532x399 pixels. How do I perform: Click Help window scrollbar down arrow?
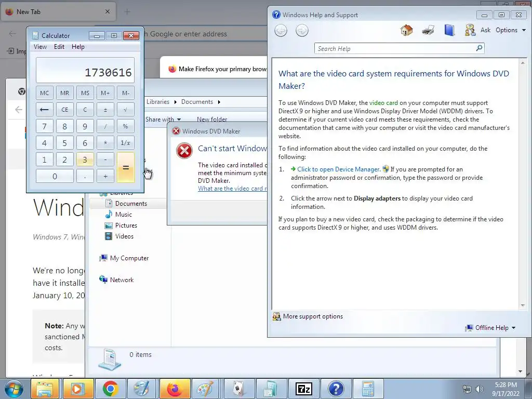523,305
